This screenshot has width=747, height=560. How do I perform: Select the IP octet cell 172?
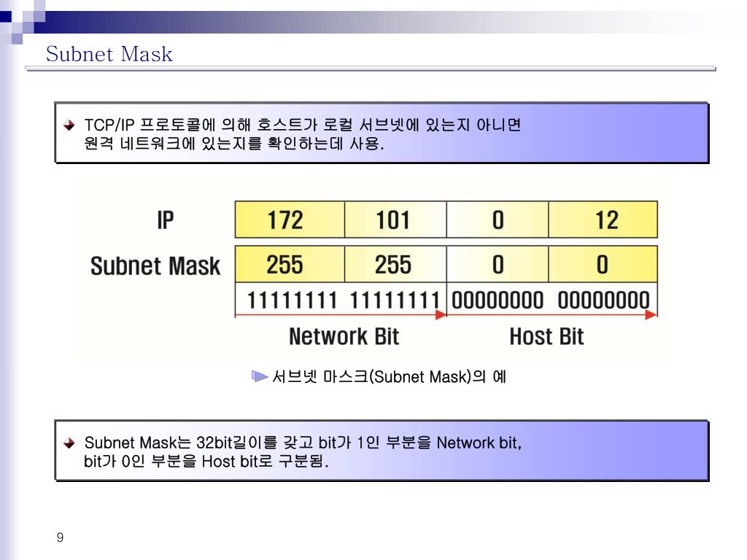point(290,219)
